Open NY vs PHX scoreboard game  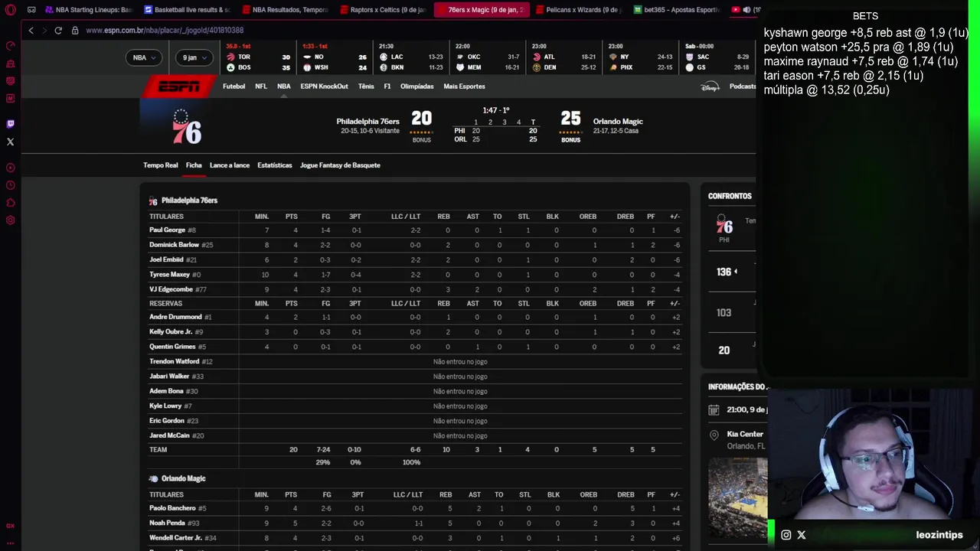pos(641,57)
